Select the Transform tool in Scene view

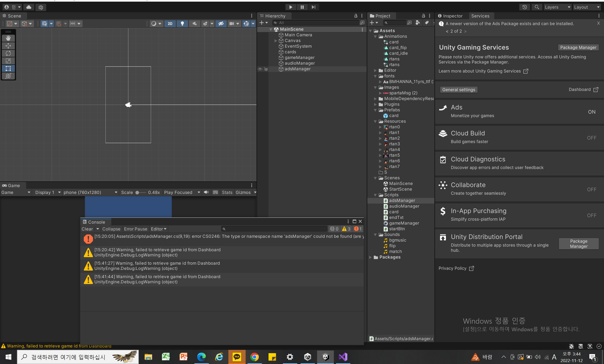pyautogui.click(x=8, y=76)
